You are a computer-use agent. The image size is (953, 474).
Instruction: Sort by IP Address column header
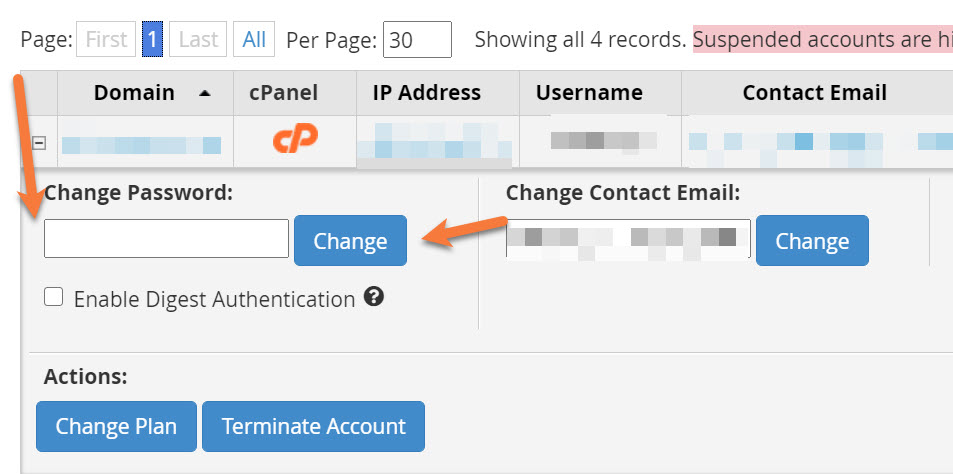[426, 93]
